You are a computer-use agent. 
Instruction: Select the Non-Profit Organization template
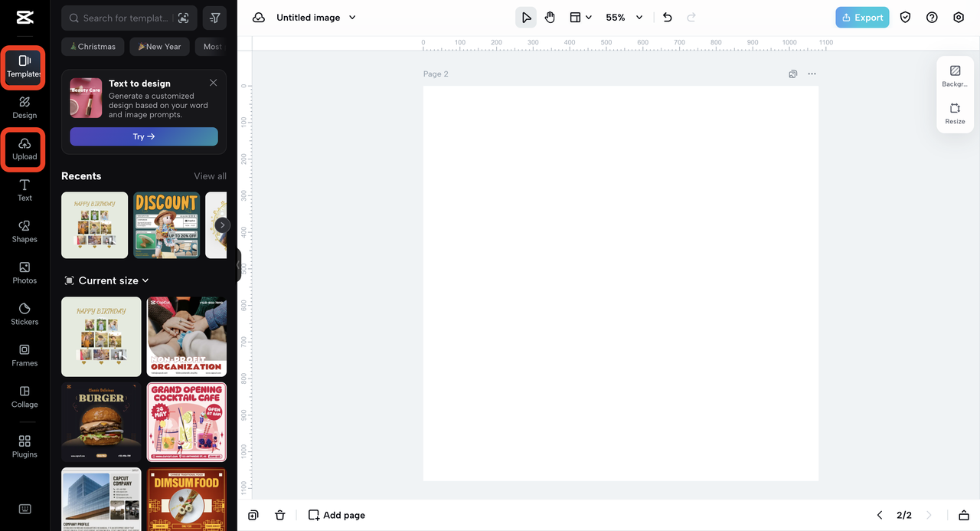click(x=186, y=336)
